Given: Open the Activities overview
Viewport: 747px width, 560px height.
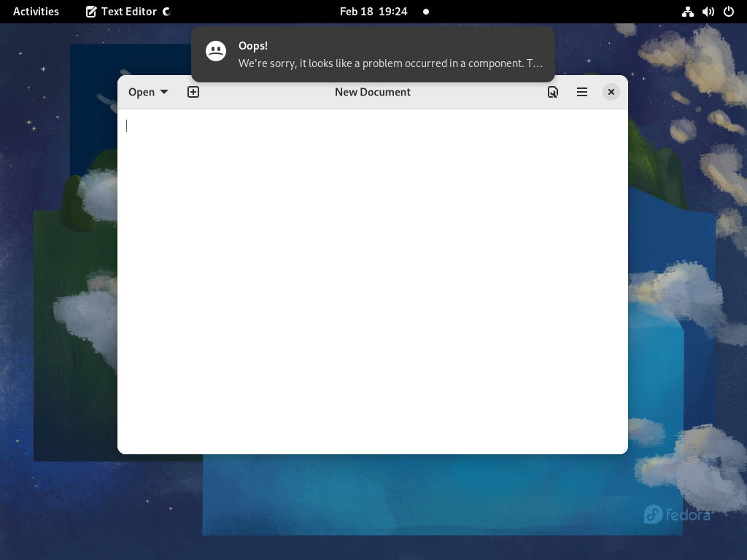Looking at the screenshot, I should (x=36, y=12).
